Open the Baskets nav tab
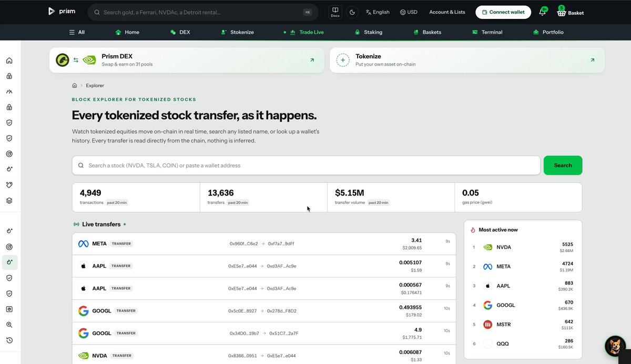Image resolution: width=631 pixels, height=364 pixels. tap(428, 32)
